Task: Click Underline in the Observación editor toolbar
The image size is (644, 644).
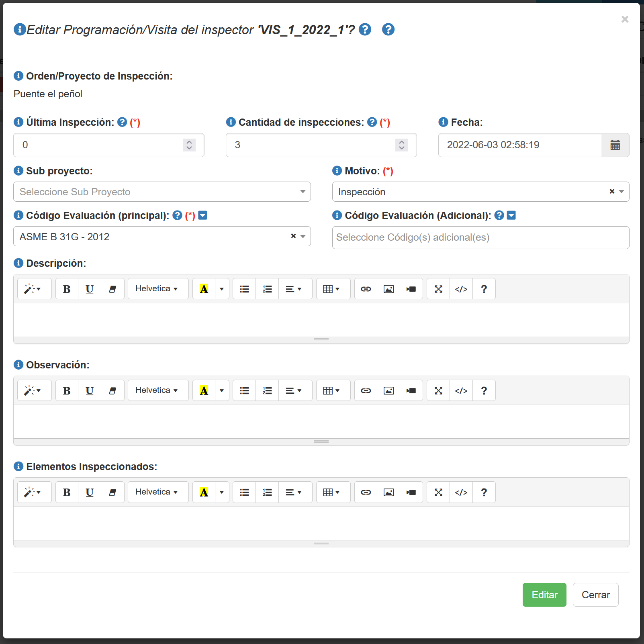Action: point(90,390)
